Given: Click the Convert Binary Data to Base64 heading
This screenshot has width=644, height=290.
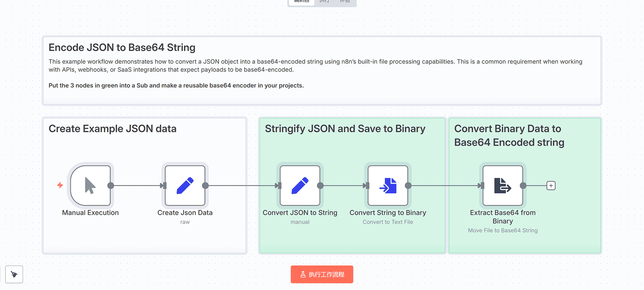Looking at the screenshot, I should point(509,135).
